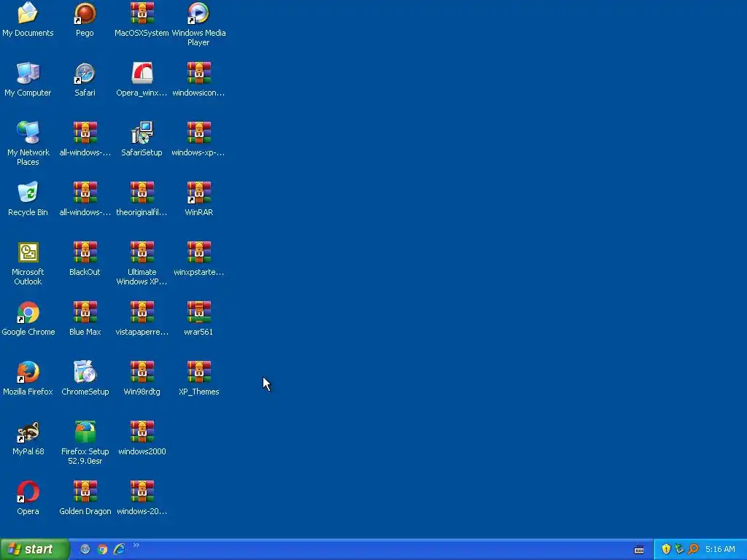Viewport: 747px width, 560px height.
Task: Open the Start menu
Action: (34, 549)
